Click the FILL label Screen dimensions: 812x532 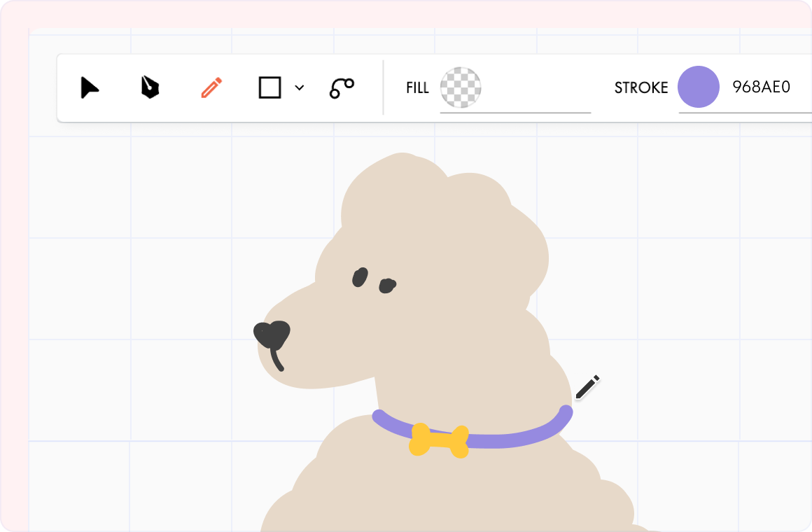[416, 87]
